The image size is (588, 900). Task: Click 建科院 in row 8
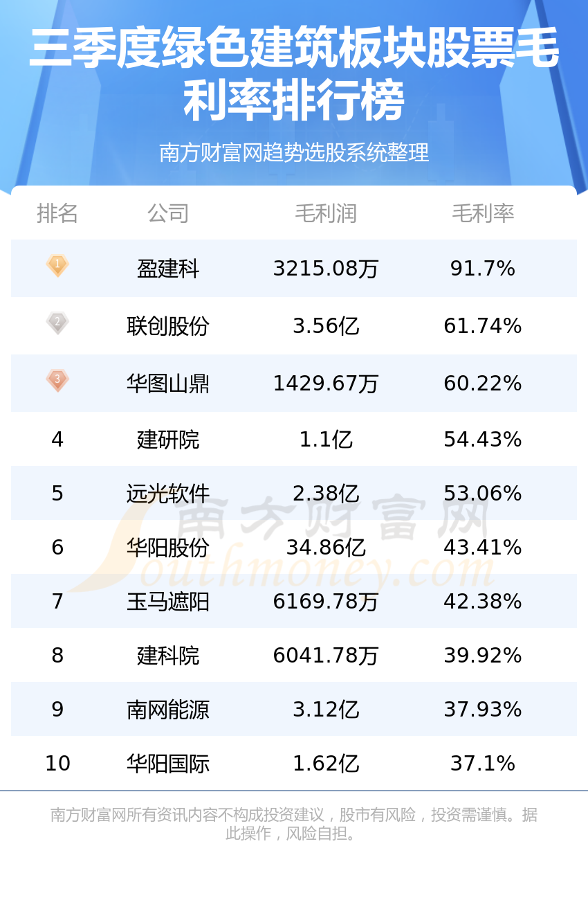coord(168,655)
